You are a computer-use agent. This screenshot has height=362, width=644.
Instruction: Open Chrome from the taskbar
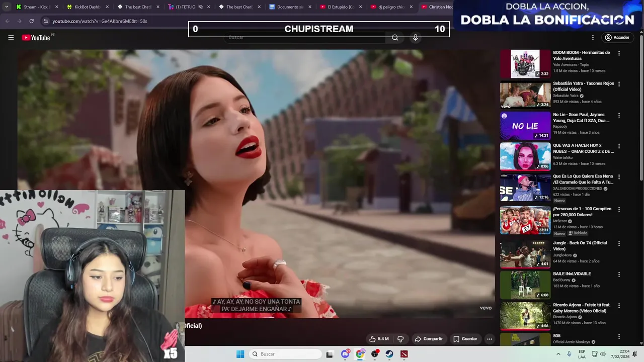click(360, 354)
